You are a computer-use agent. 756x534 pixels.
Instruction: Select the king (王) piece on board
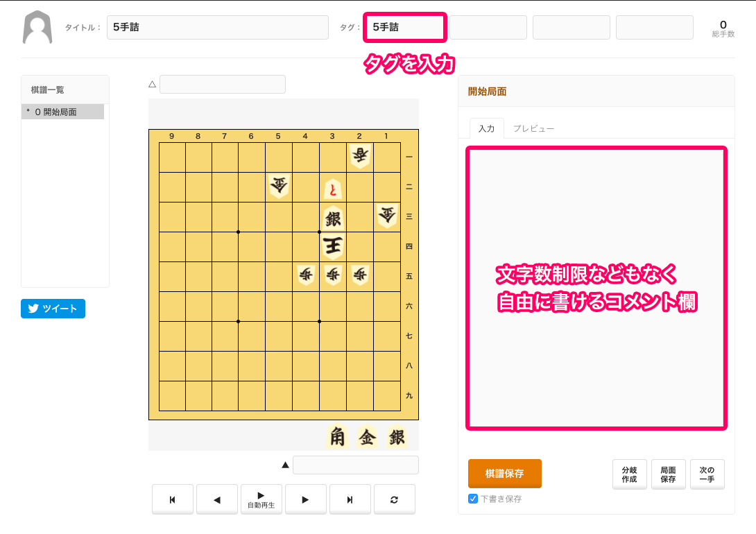pos(333,246)
